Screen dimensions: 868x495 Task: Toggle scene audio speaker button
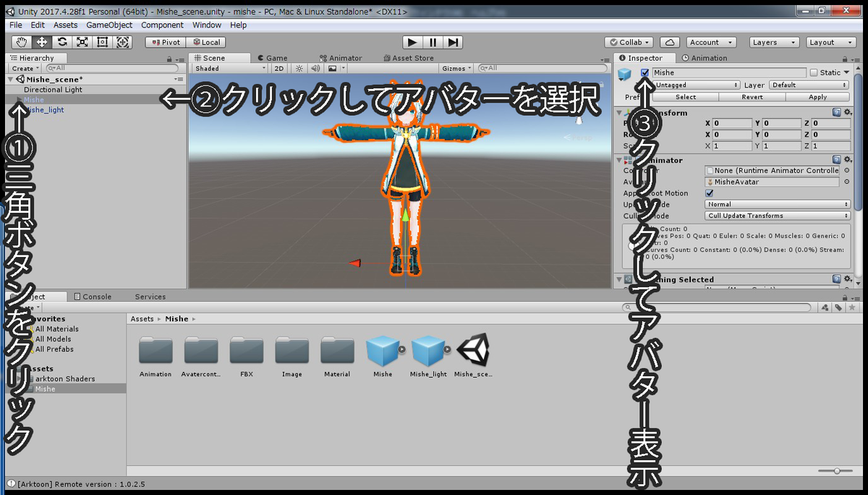click(x=315, y=68)
